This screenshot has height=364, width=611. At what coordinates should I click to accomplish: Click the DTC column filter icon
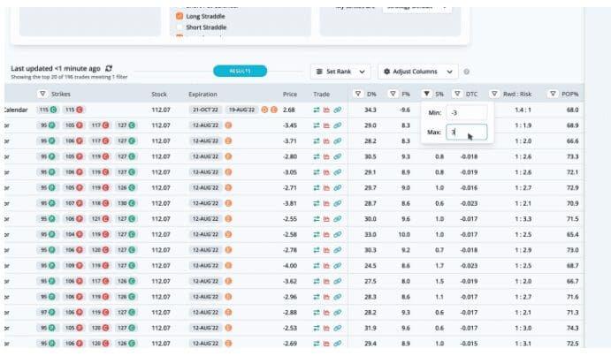(457, 94)
